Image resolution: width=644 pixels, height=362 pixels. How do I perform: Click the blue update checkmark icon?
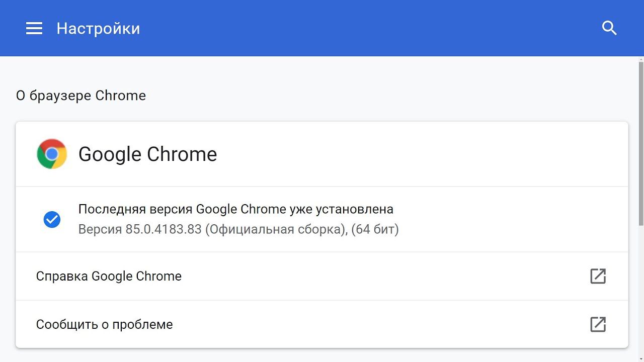(x=52, y=219)
